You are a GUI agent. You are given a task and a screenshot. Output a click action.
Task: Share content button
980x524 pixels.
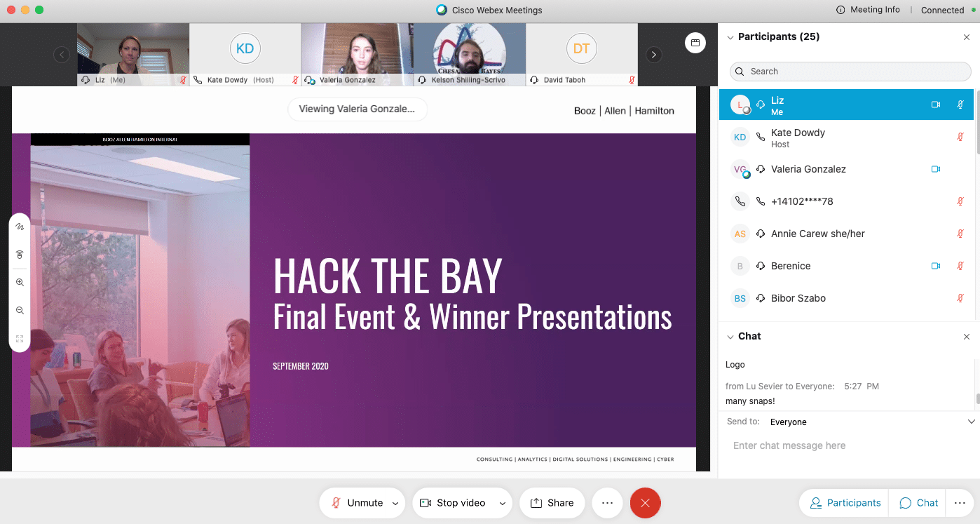coord(552,503)
